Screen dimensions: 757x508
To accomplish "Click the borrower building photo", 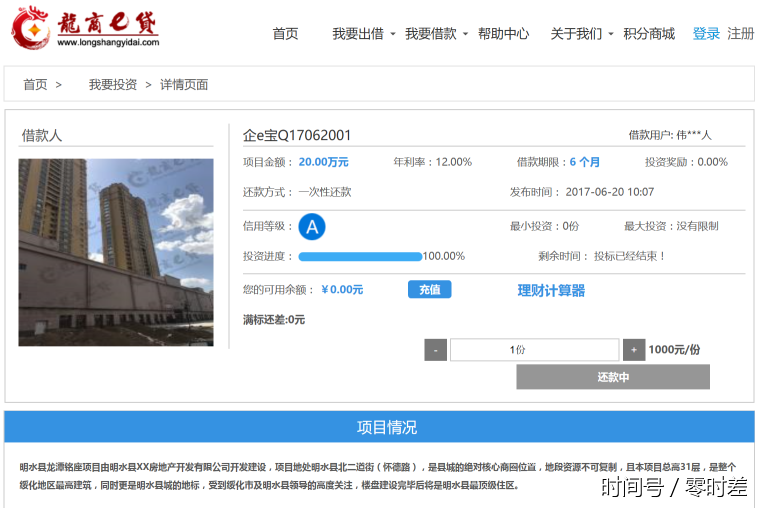I will (116, 252).
